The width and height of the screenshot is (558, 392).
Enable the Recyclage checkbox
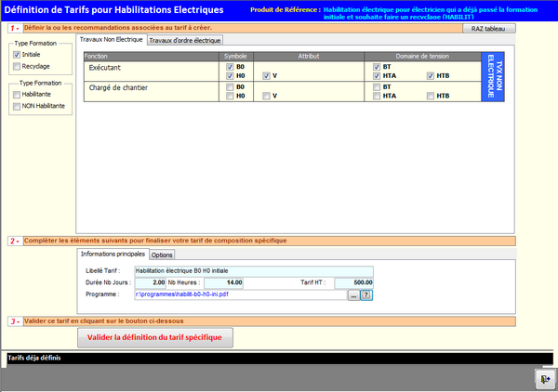[x=18, y=67]
